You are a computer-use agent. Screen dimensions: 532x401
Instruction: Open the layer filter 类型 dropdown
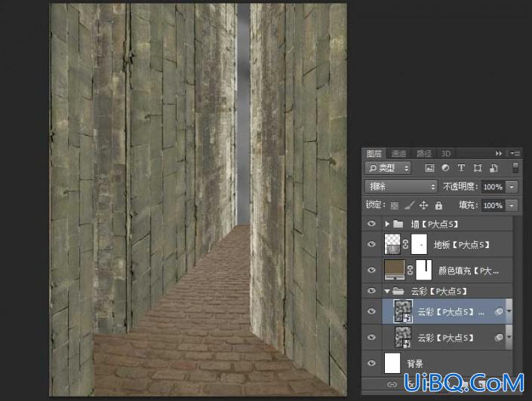(x=388, y=168)
